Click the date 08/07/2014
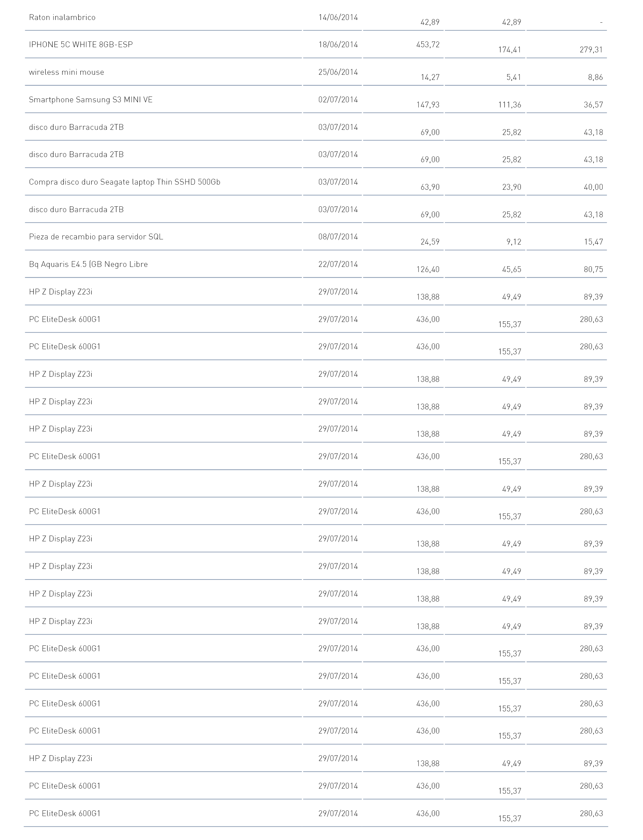The height and width of the screenshot is (840, 643). [338, 237]
